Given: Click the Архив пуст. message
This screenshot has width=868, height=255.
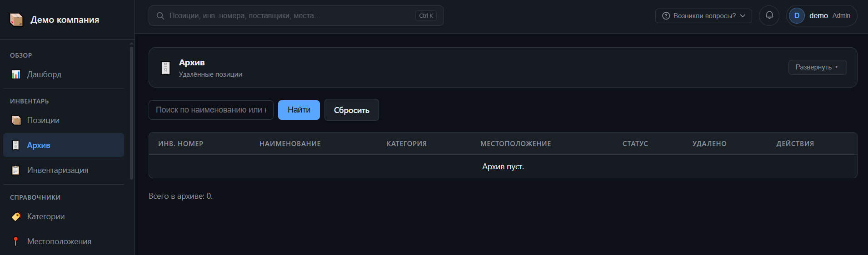Looking at the screenshot, I should coord(503,167).
